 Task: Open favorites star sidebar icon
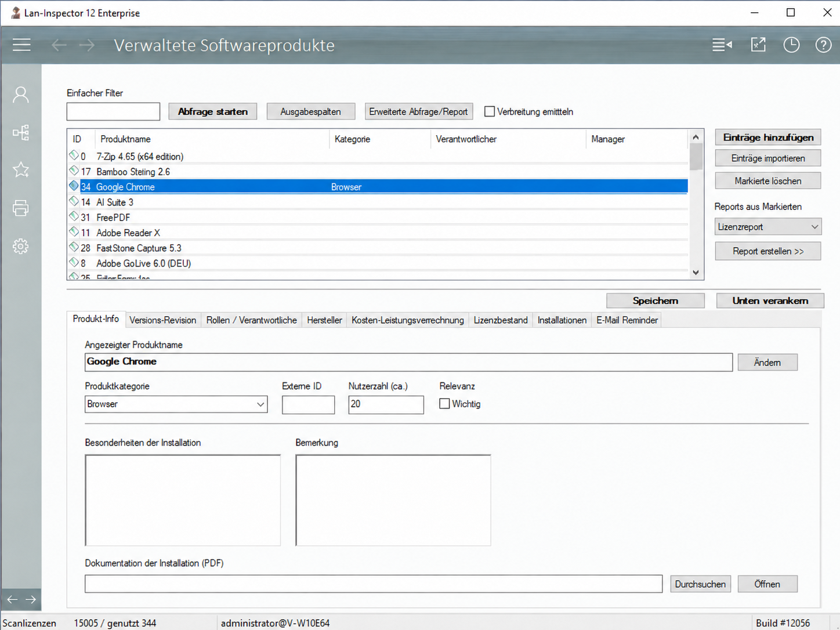pyautogui.click(x=21, y=170)
